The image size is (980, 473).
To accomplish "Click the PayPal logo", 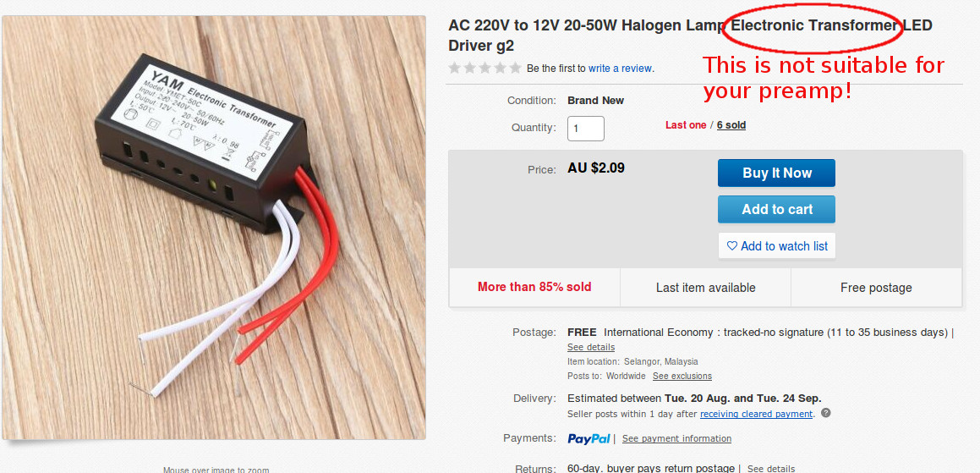I will [x=589, y=438].
